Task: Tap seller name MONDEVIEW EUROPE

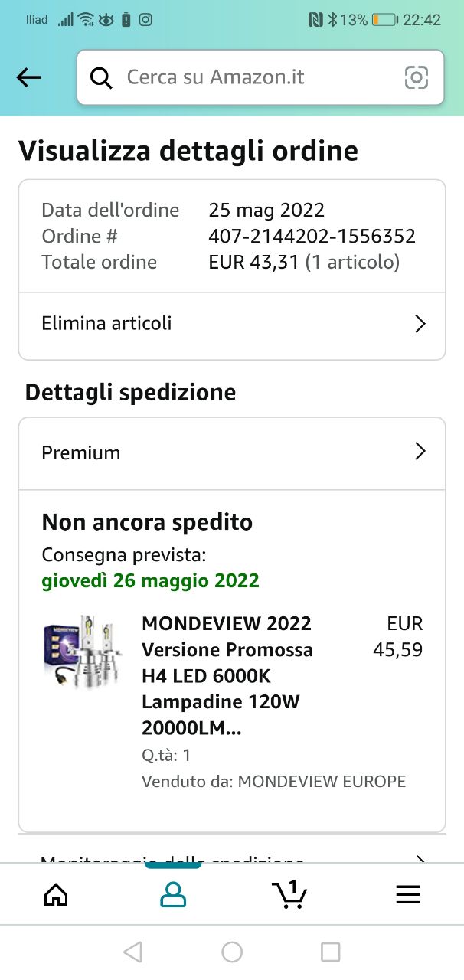Action: [x=322, y=782]
